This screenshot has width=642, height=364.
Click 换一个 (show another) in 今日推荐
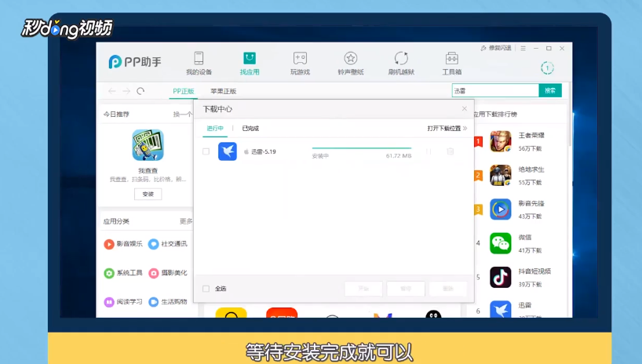182,115
